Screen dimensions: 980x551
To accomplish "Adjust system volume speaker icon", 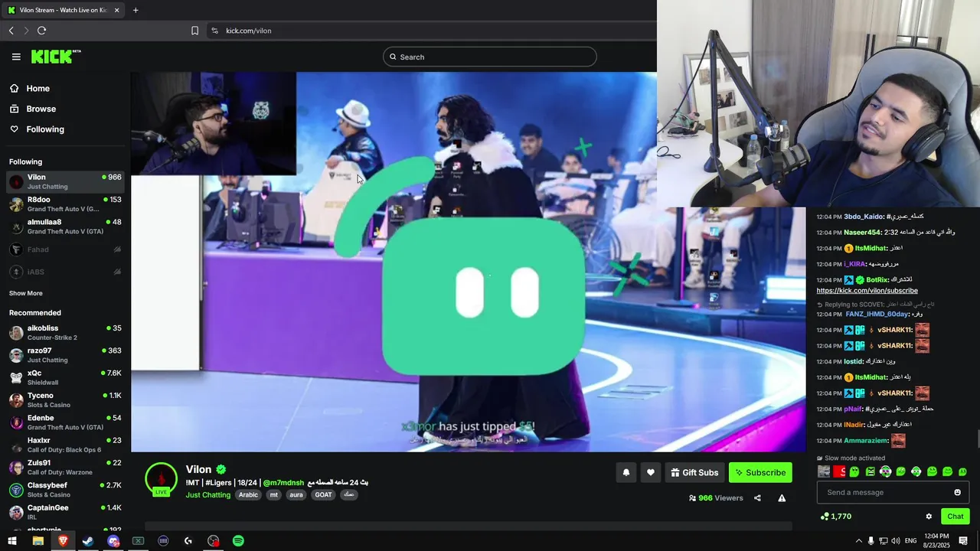I will pyautogui.click(x=896, y=541).
